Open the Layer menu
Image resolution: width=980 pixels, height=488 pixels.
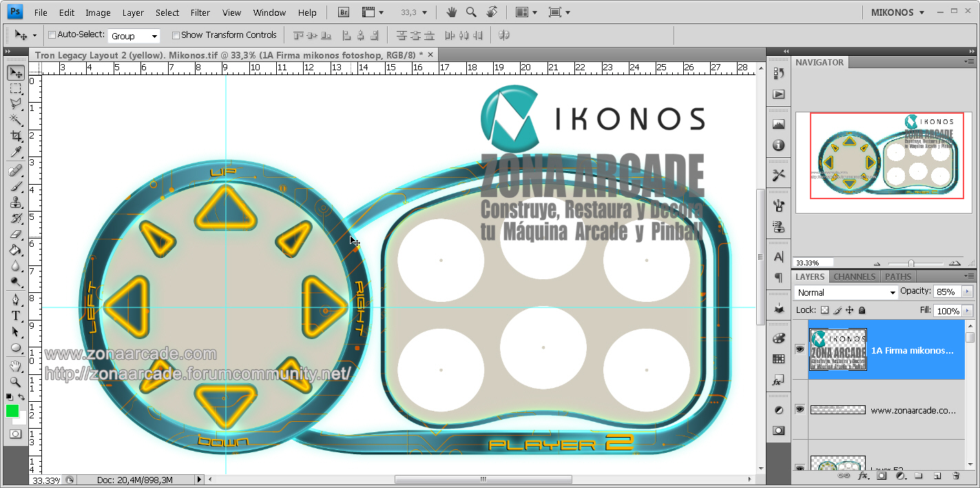click(x=133, y=12)
